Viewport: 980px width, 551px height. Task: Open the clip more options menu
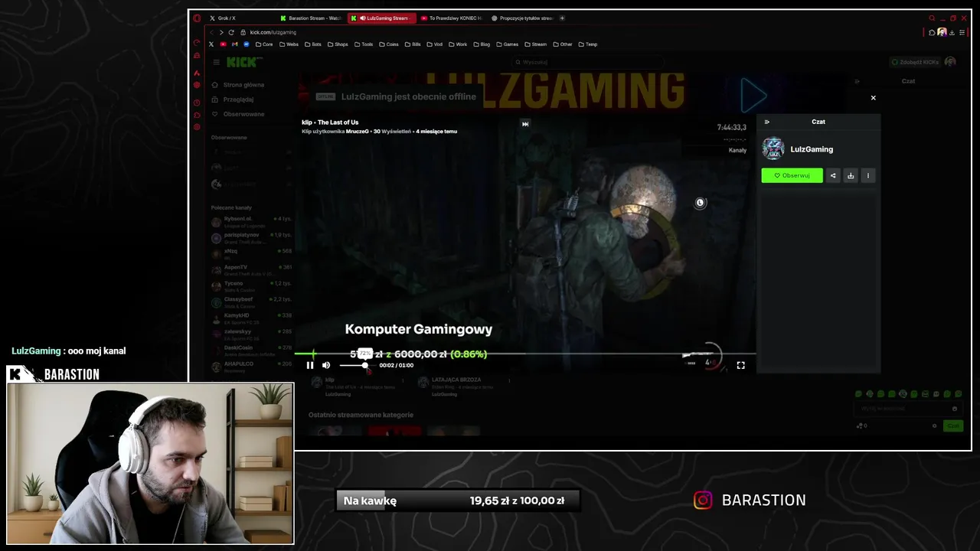[x=867, y=175]
